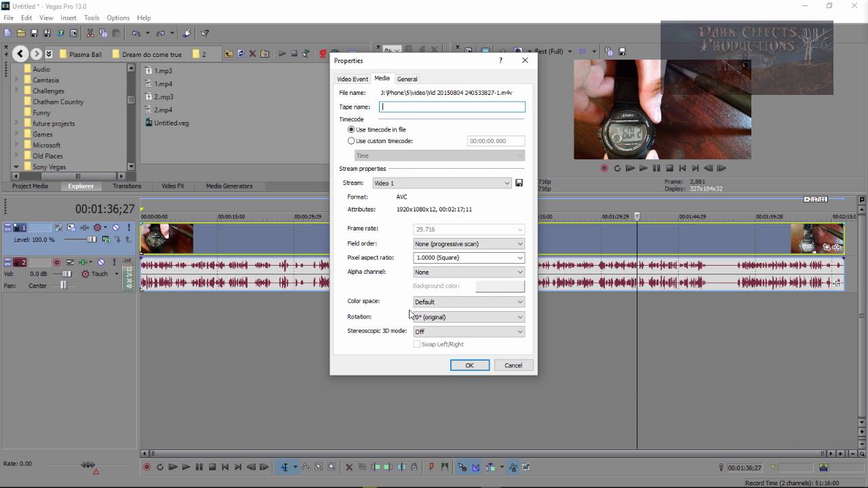Click the Cut scissors icon in main toolbar
Viewport: 868px width, 488px height.
pyautogui.click(x=90, y=33)
